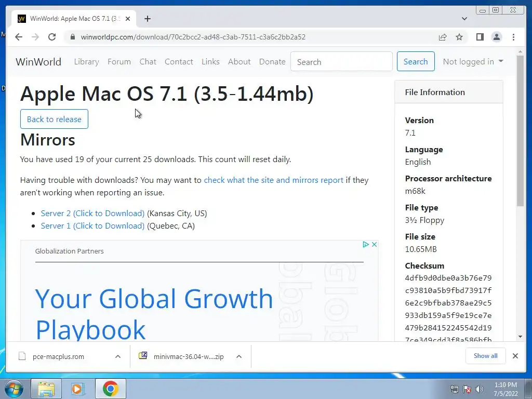
Task: Bookmark this page with the star icon
Action: [459, 37]
